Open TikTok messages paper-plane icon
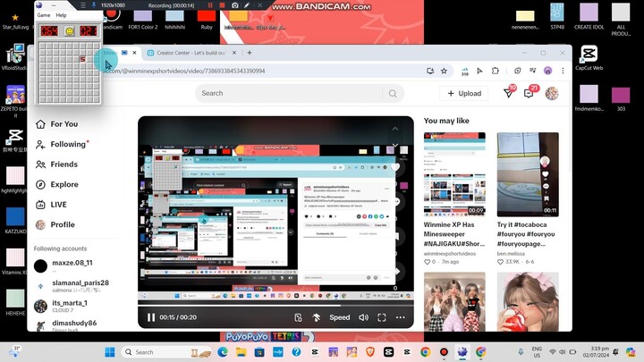This screenshot has width=644, height=362. (508, 93)
